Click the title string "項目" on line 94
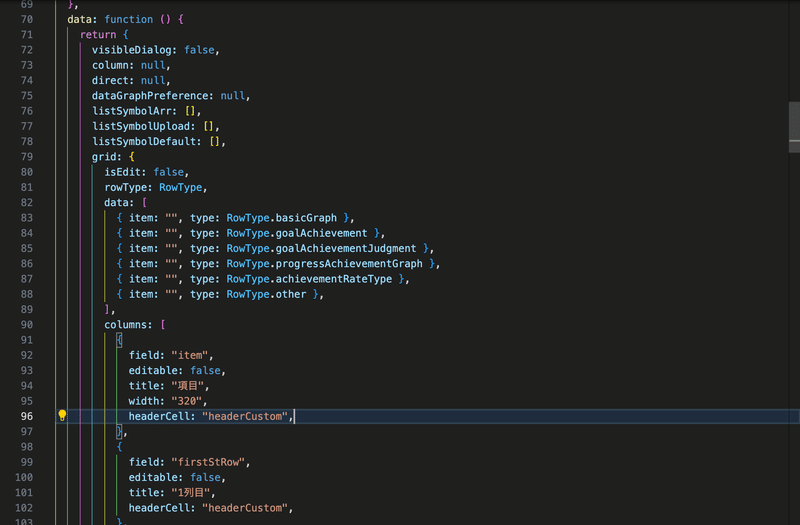The width and height of the screenshot is (800, 525). tap(188, 386)
